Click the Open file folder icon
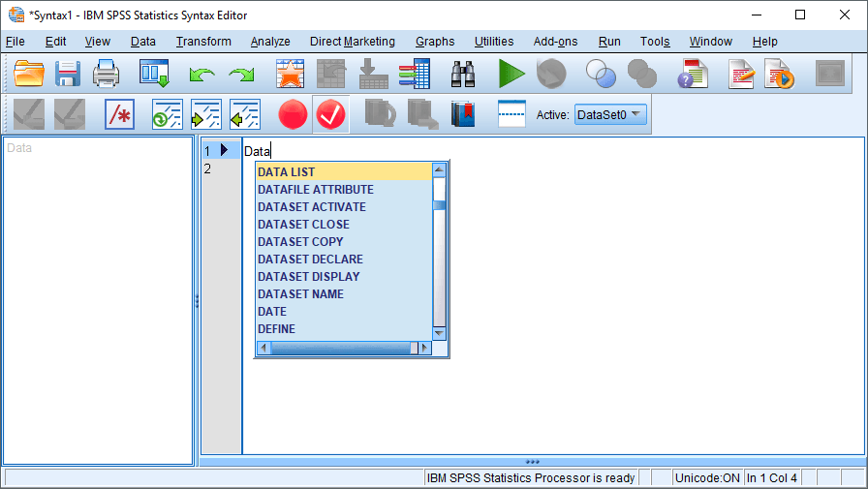 click(x=29, y=74)
